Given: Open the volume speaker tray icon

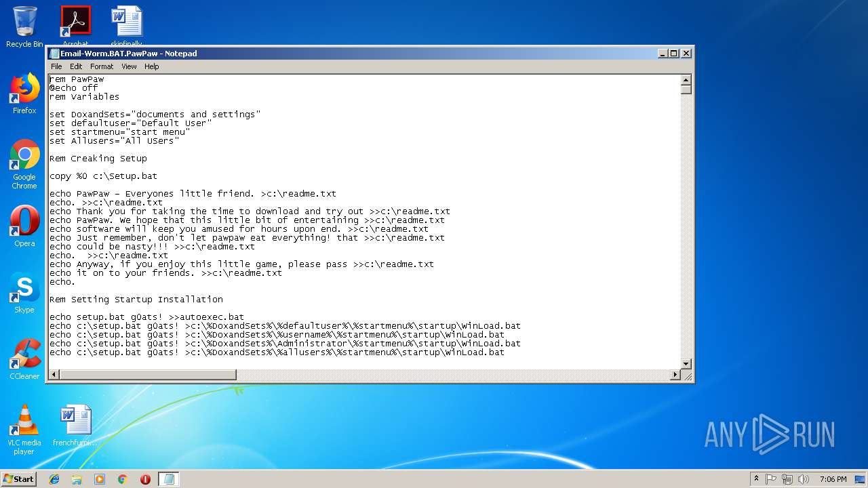Looking at the screenshot, I should [804, 479].
